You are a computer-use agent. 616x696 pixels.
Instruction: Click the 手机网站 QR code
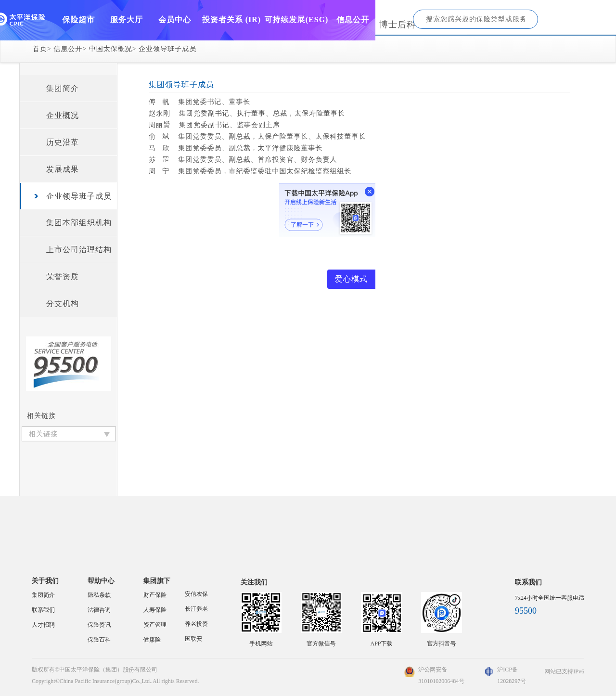[261, 612]
